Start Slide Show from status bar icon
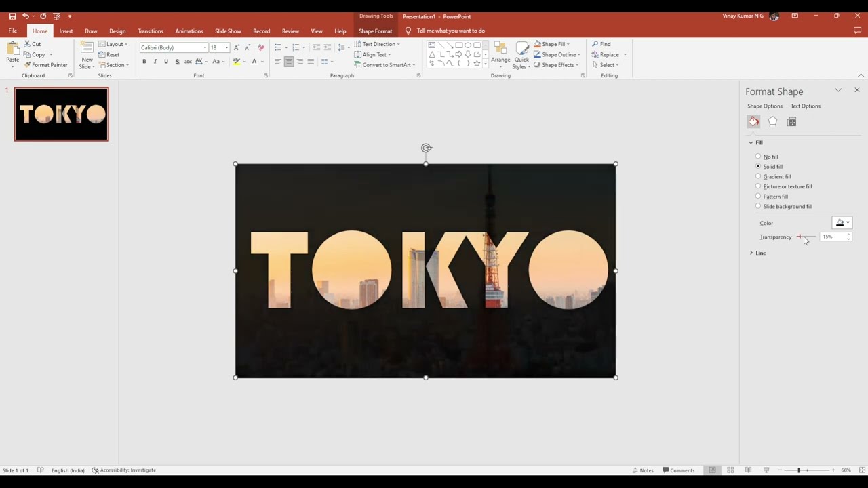This screenshot has height=488, width=868. point(766,470)
